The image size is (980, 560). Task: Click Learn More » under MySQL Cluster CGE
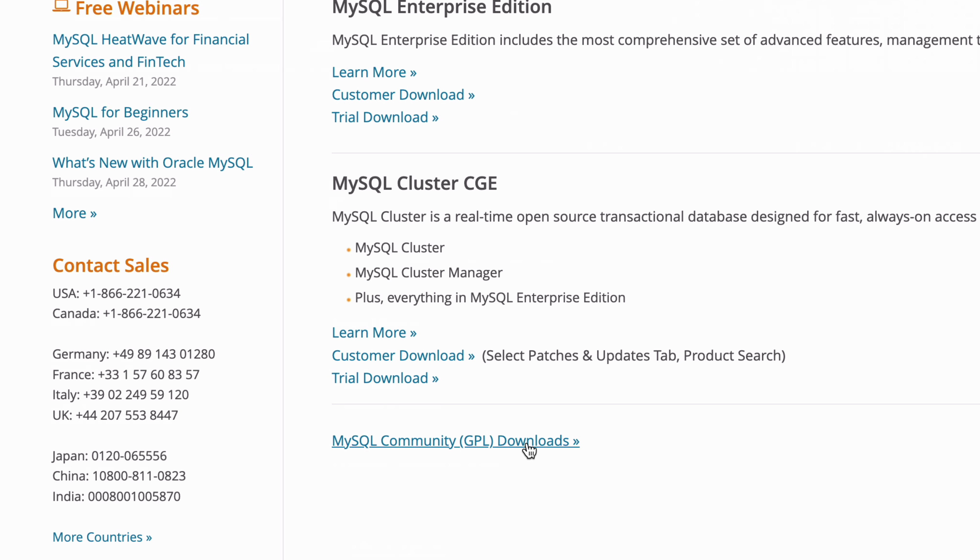[x=374, y=333]
